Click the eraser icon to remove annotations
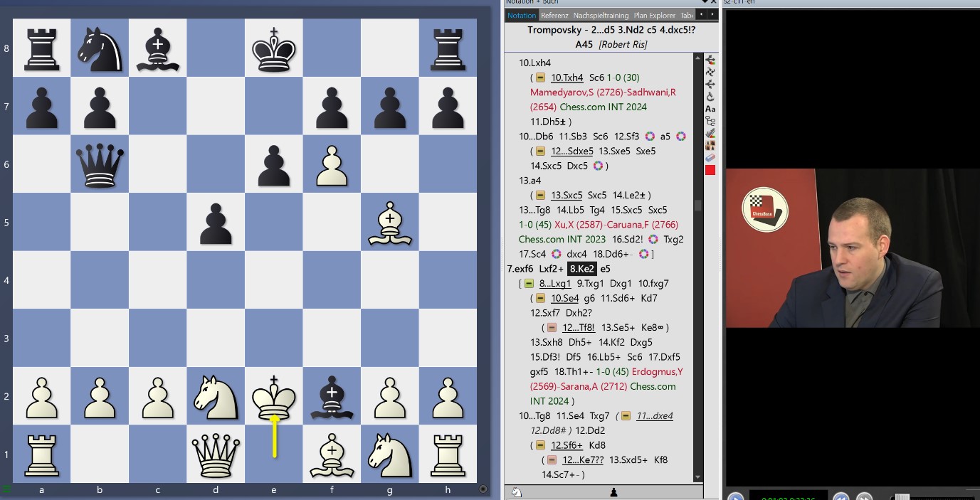Screen dimensions: 980x500 tap(710, 158)
